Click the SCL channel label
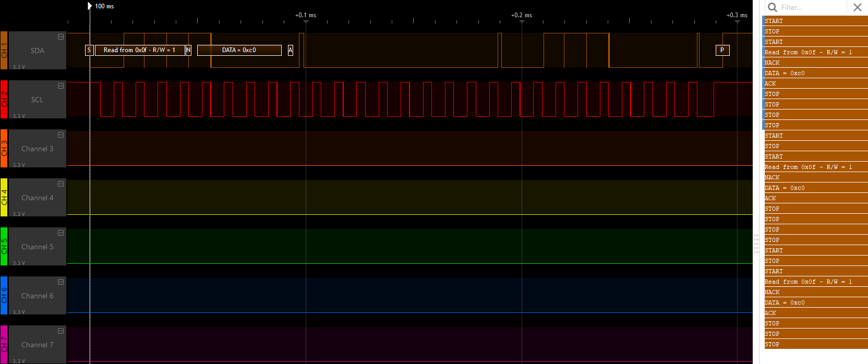This screenshot has width=868, height=364. [x=38, y=100]
